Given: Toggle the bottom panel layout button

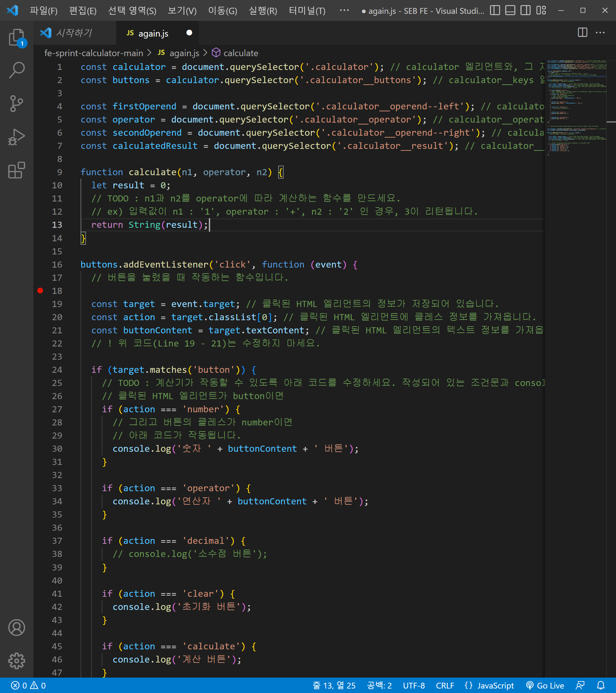Looking at the screenshot, I should pos(510,11).
